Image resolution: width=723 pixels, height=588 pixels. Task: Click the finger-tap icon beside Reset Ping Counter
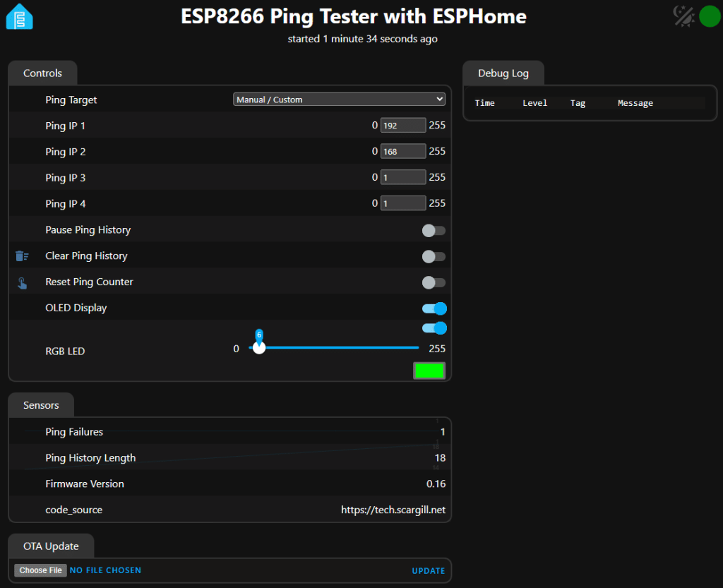(x=22, y=282)
